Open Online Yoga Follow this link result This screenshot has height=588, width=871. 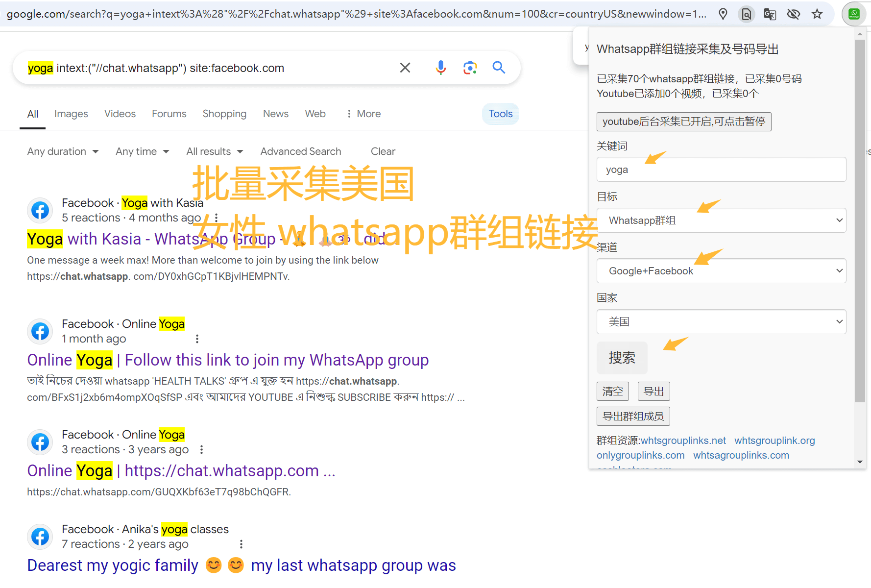(x=228, y=360)
